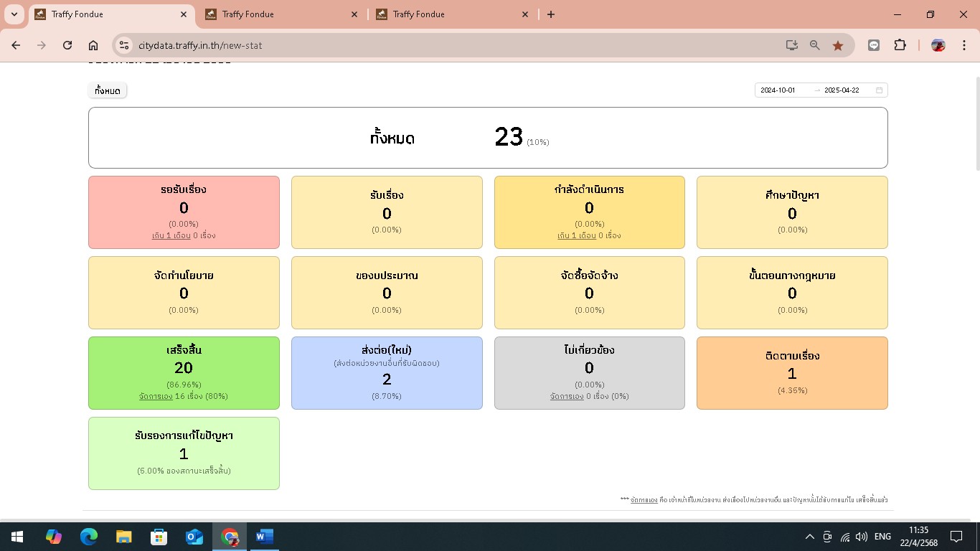Image resolution: width=980 pixels, height=551 pixels.
Task: Open Microsoft Word from the taskbar
Action: point(265,537)
